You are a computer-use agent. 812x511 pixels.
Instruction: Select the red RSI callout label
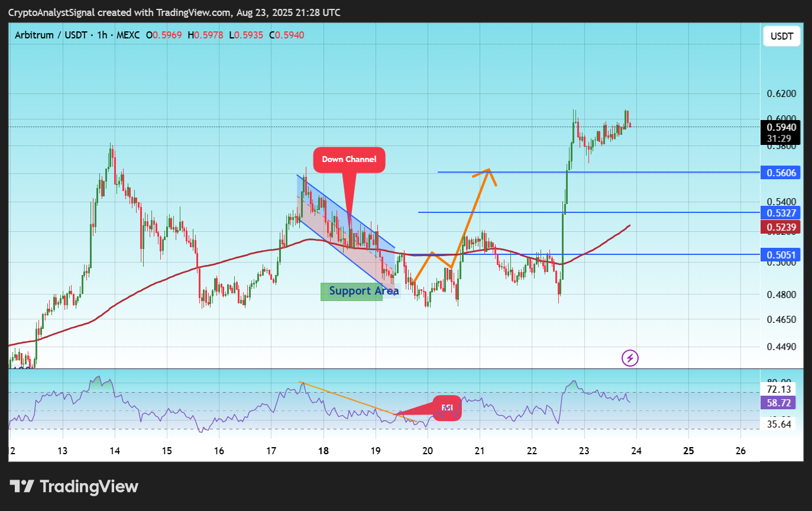(447, 407)
